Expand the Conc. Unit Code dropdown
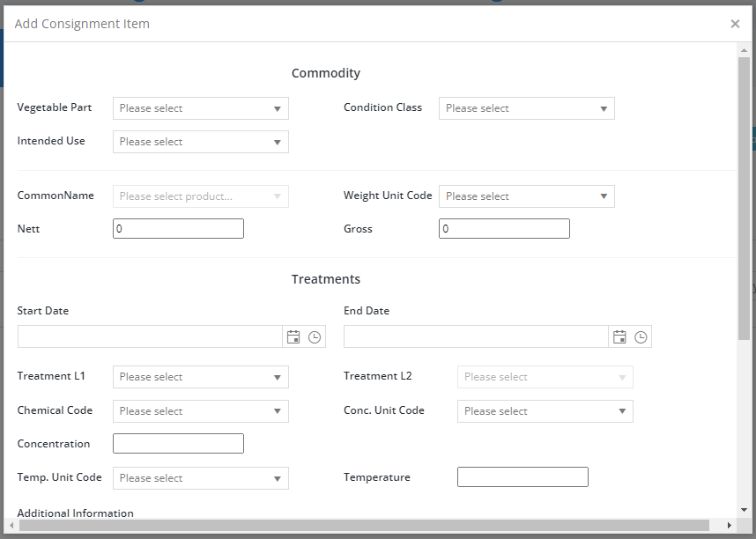Image resolution: width=756 pixels, height=539 pixels. click(545, 411)
